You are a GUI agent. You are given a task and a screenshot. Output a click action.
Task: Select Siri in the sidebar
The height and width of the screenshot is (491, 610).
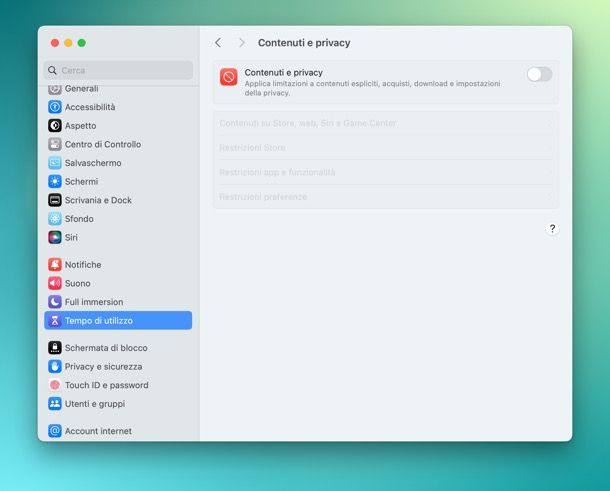coord(118,237)
